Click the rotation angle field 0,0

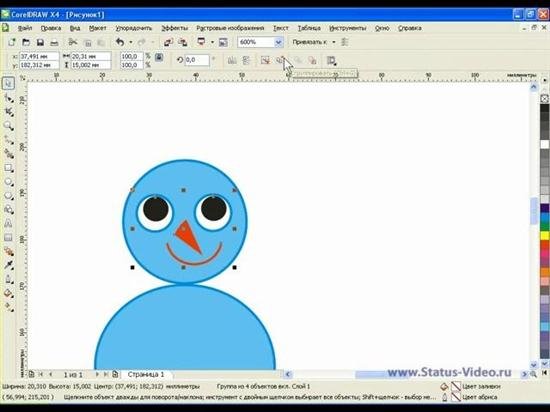tap(197, 60)
